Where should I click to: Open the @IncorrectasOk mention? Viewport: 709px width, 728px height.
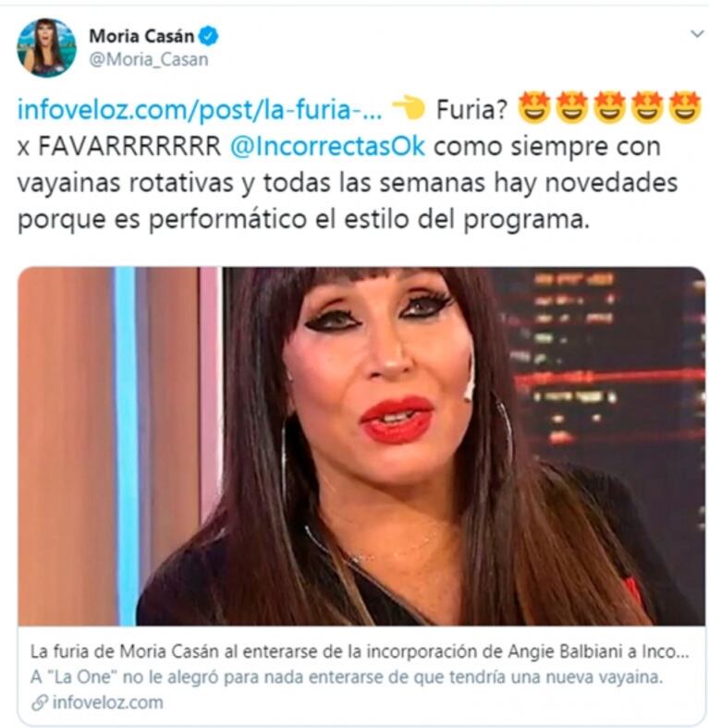(x=327, y=147)
